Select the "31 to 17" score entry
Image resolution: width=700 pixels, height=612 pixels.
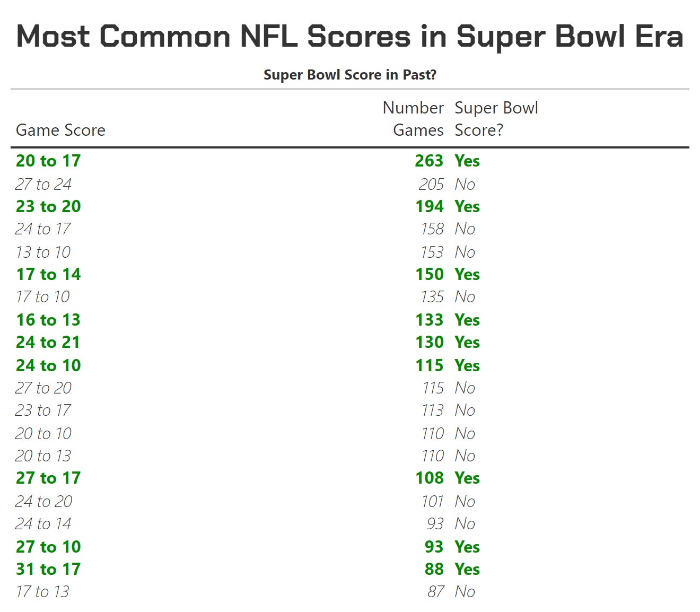[48, 569]
